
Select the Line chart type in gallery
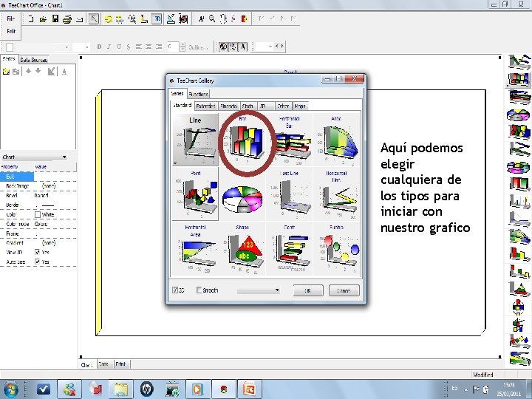(195, 140)
